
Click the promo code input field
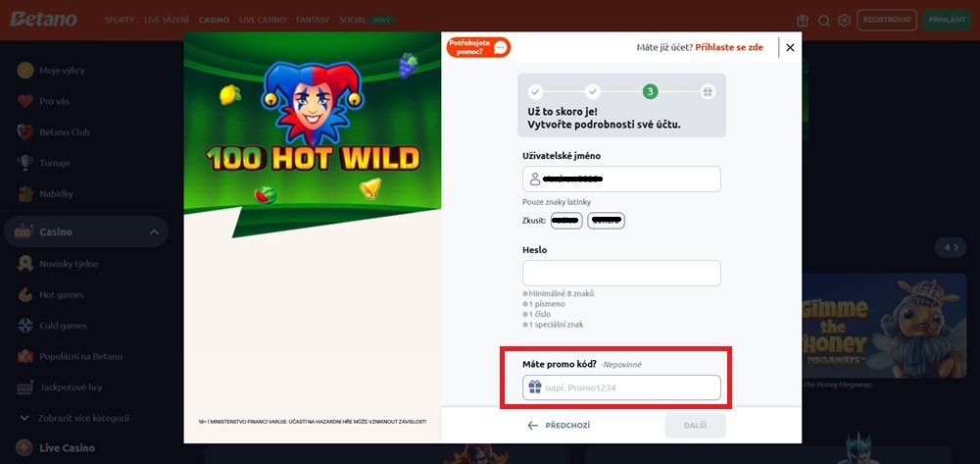621,387
